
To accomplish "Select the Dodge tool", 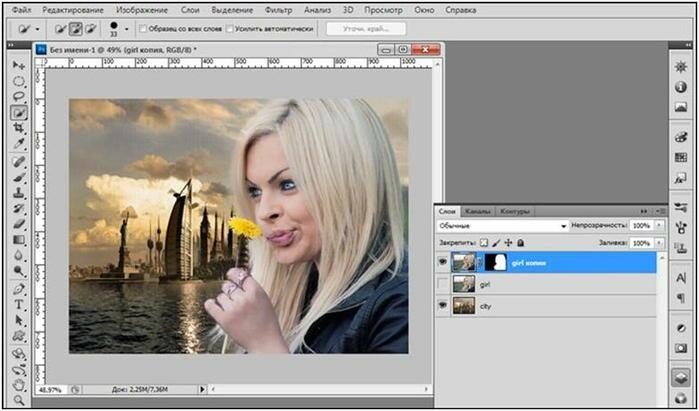I will (x=19, y=271).
